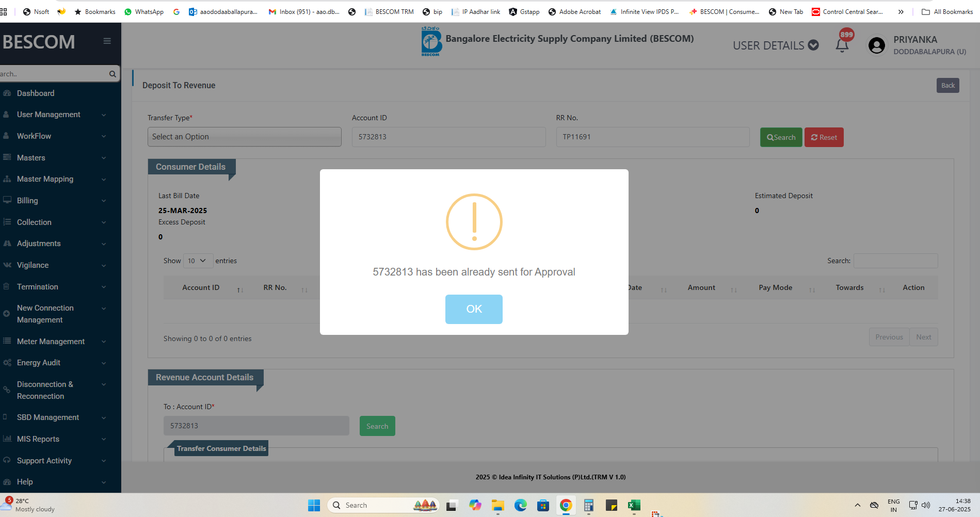The image size is (980, 517).
Task: Click the table Search input field
Action: 895,261
